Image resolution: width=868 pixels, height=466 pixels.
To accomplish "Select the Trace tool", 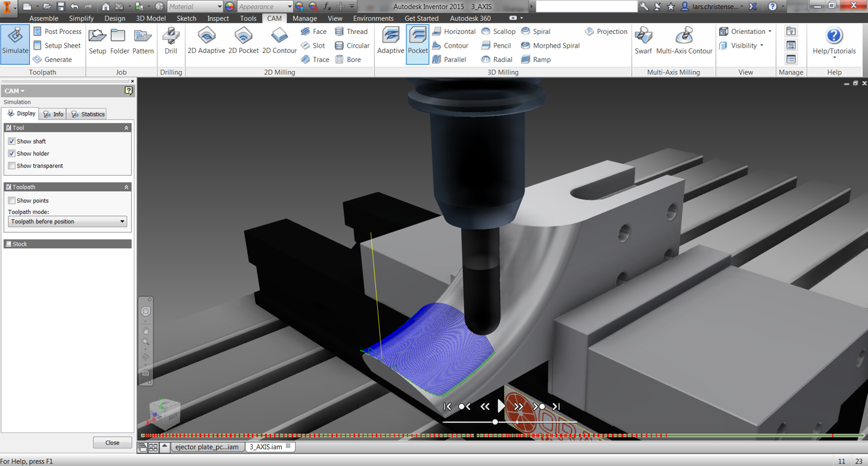I will coord(315,59).
